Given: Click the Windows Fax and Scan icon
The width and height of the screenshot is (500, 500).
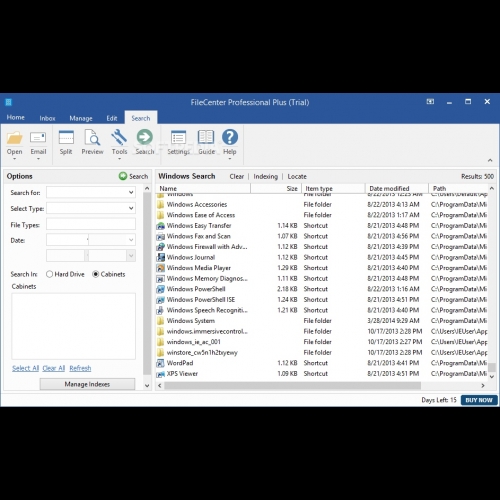Looking at the screenshot, I should [161, 237].
